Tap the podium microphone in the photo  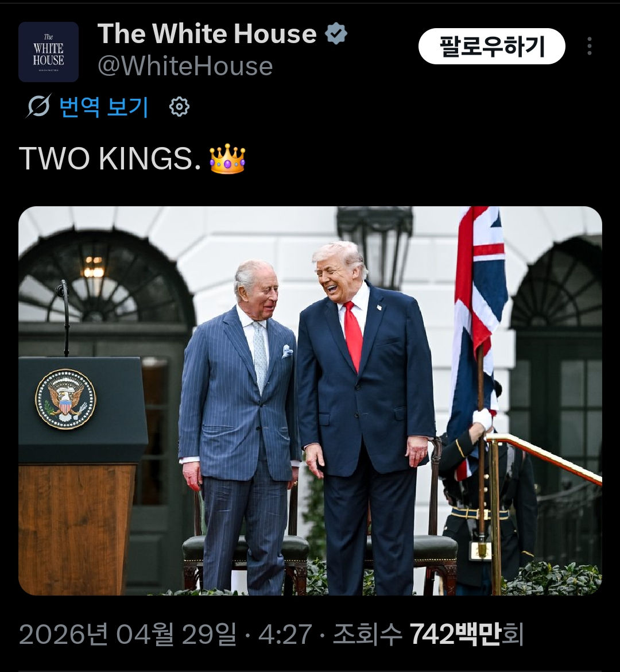[63, 317]
